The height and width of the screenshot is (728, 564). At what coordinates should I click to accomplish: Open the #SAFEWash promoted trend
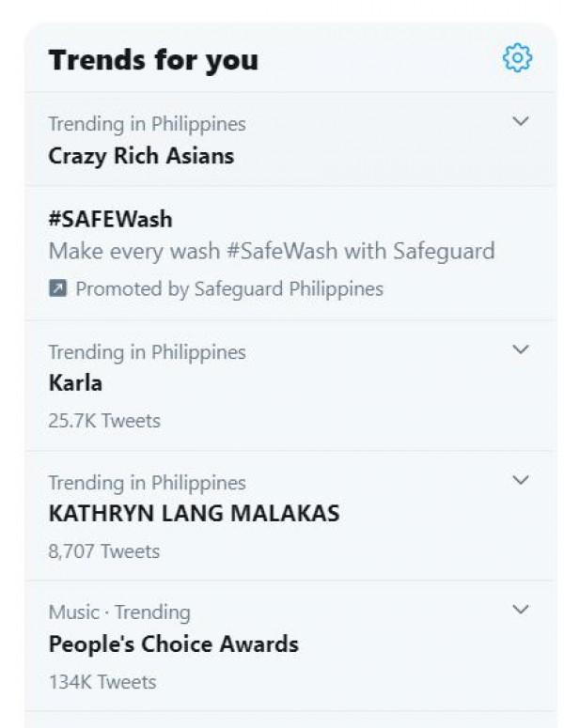pyautogui.click(x=111, y=219)
